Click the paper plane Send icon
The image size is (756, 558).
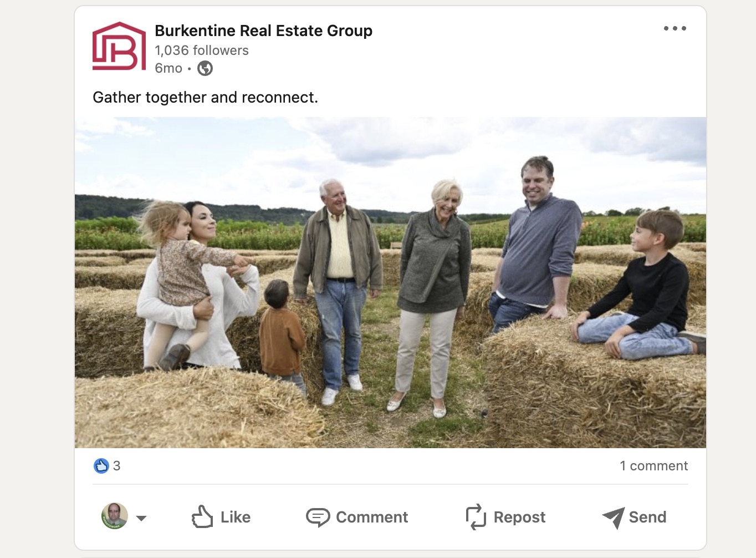click(x=614, y=518)
